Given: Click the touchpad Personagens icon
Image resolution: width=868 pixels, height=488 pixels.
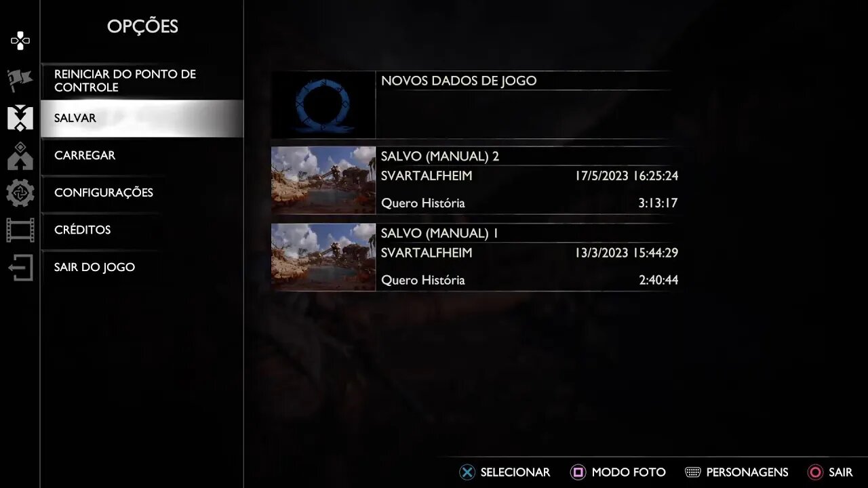Looking at the screenshot, I should click(x=693, y=472).
